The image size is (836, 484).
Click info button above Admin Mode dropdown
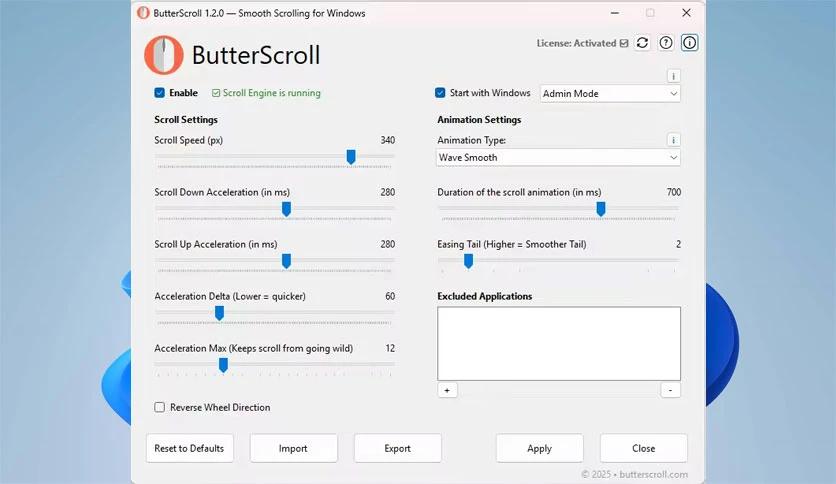[673, 76]
